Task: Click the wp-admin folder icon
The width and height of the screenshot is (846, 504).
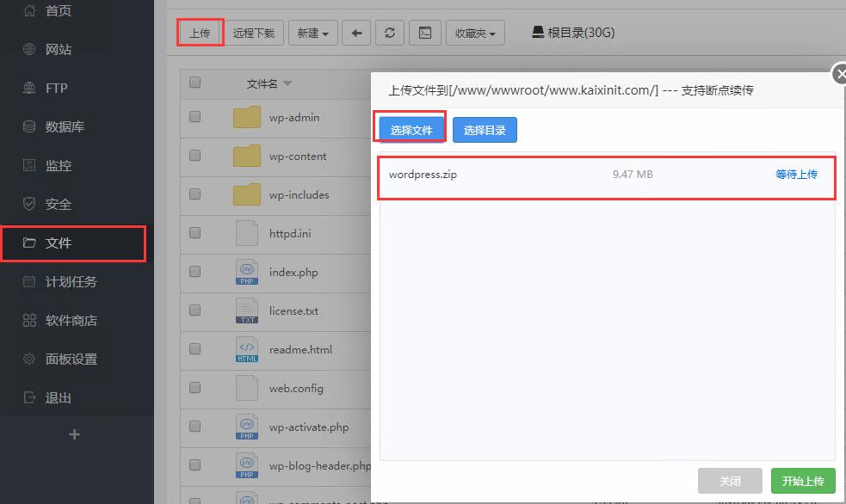Action: tap(247, 117)
